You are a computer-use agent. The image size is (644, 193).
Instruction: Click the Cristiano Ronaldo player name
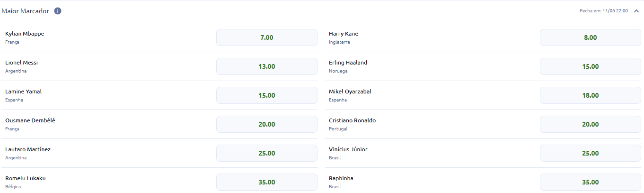tap(352, 120)
